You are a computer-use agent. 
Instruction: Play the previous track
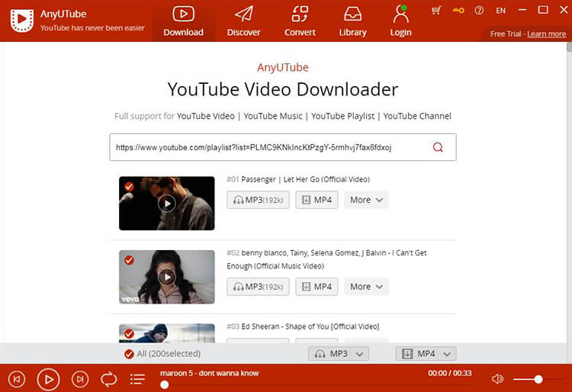point(17,379)
